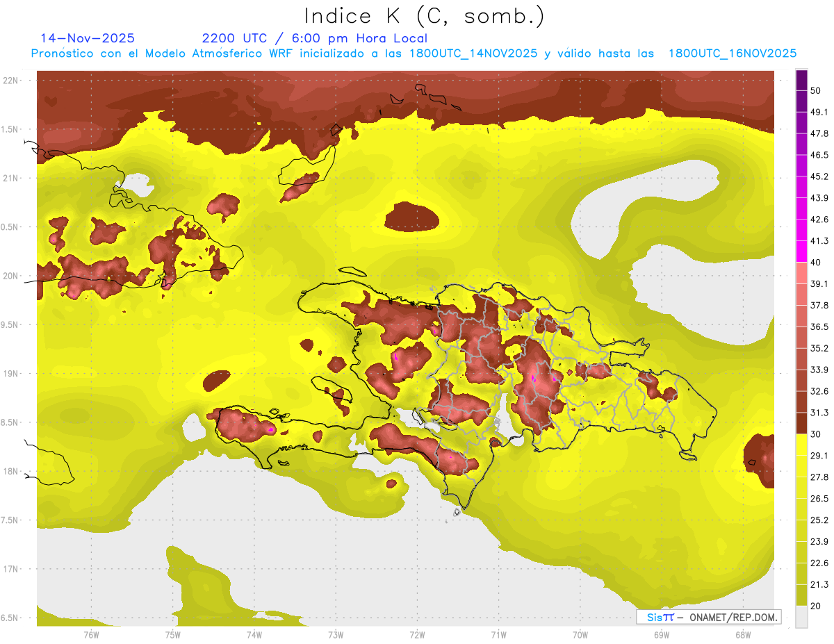Image resolution: width=834 pixels, height=644 pixels.
Task: Click the "17N" latitude label
Action: pyautogui.click(x=11, y=569)
